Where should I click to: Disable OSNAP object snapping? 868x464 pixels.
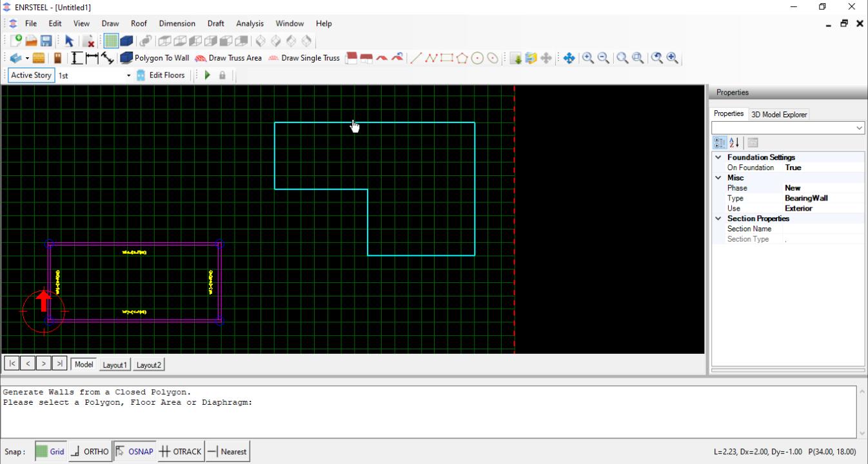tap(135, 452)
